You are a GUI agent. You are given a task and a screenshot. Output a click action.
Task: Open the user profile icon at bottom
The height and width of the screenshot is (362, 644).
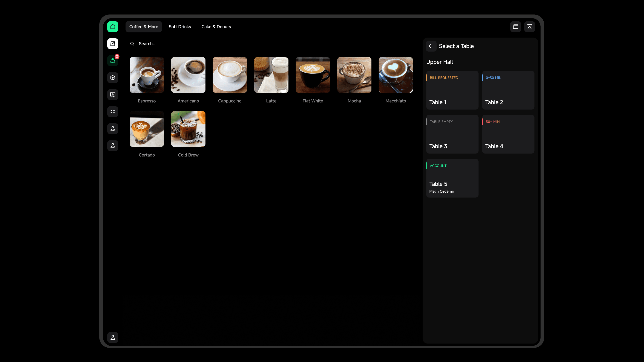pos(113,337)
